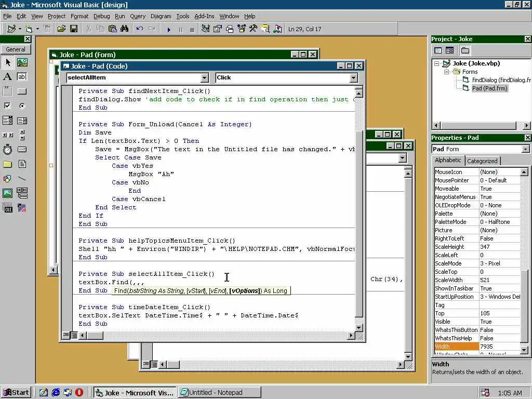Open the Debug menu
The height and width of the screenshot is (399, 532).
101,16
